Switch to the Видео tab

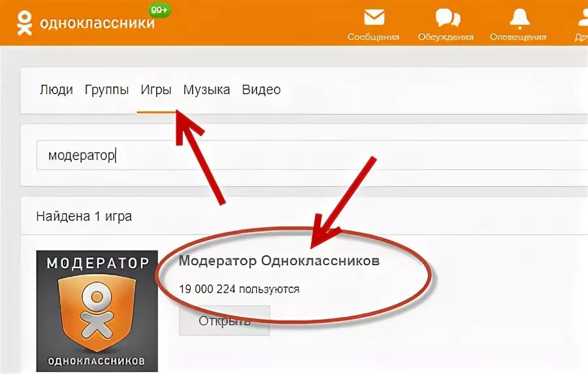[x=261, y=90]
